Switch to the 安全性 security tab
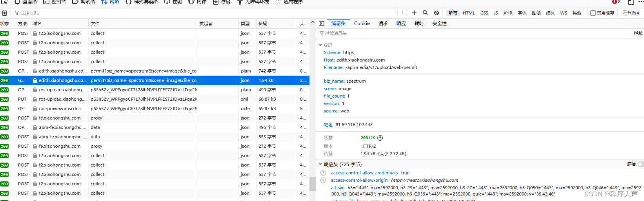The height and width of the screenshot is (201, 644). 440,24
